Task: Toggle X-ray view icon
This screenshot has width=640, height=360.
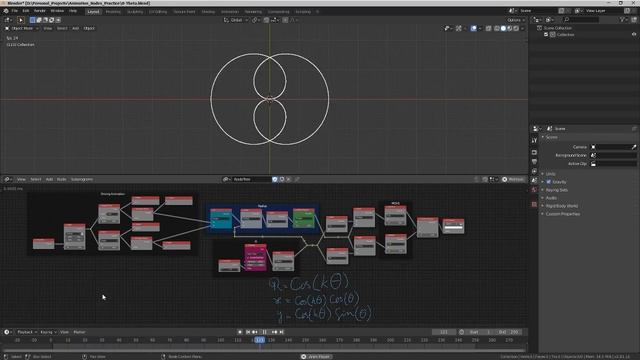Action: pos(488,29)
